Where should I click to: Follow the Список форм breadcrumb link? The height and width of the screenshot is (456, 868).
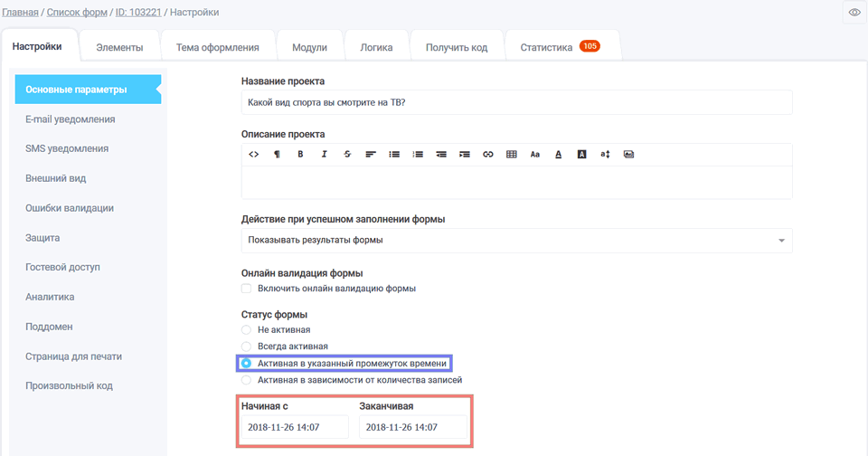(77, 12)
